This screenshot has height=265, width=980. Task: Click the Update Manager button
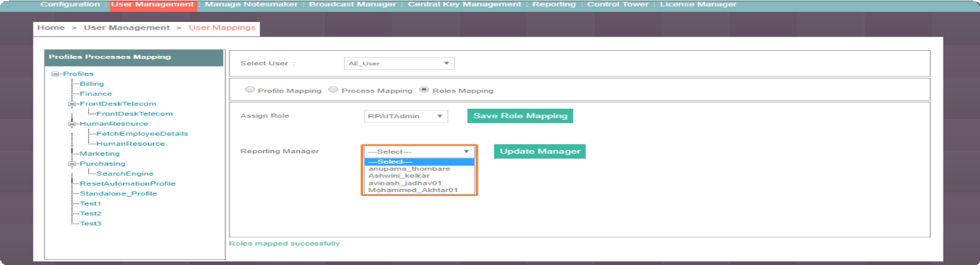click(x=539, y=151)
